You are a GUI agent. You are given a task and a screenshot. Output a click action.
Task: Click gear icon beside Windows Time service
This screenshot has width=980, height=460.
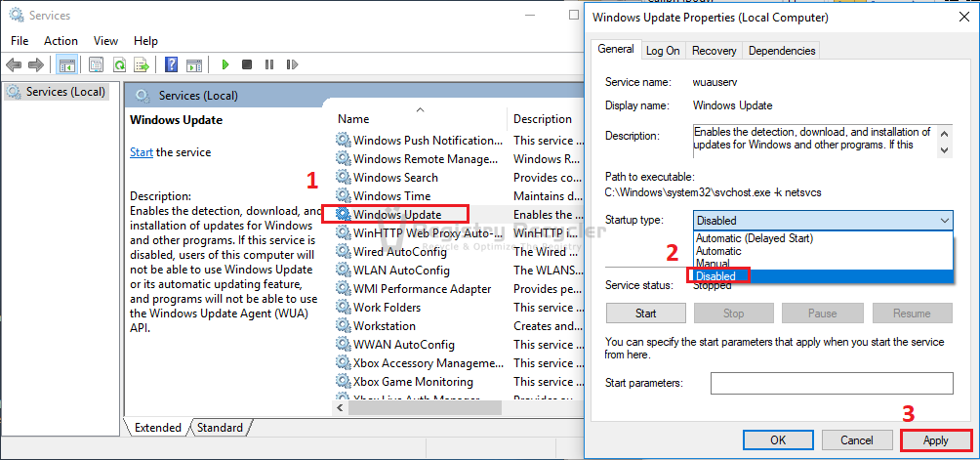click(344, 195)
